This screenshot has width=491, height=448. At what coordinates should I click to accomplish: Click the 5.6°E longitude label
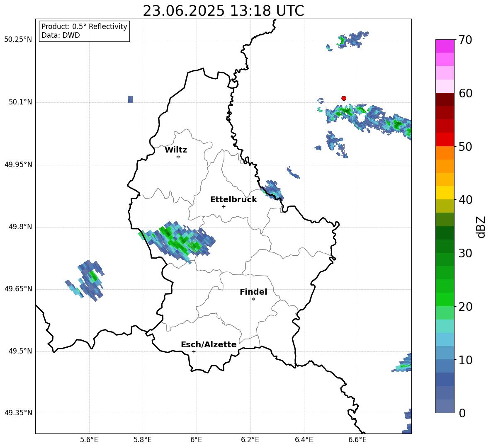(89, 440)
